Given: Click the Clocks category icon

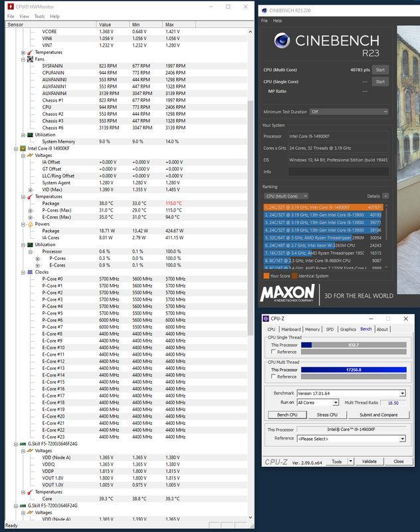Looking at the screenshot, I should tap(30, 272).
